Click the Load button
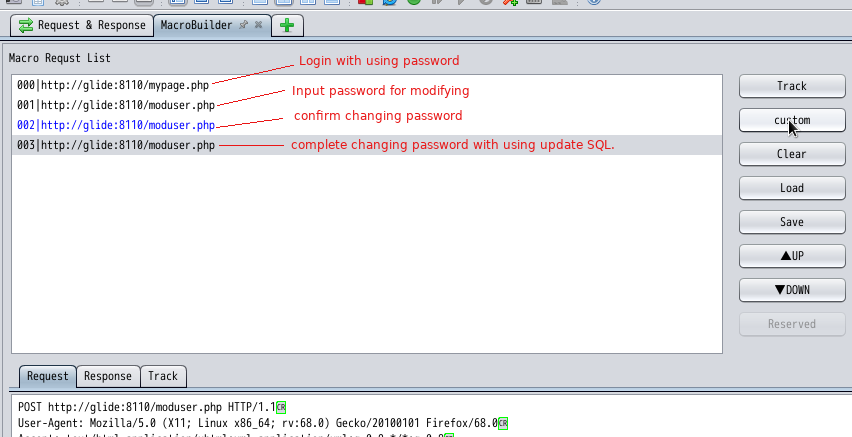 click(792, 188)
